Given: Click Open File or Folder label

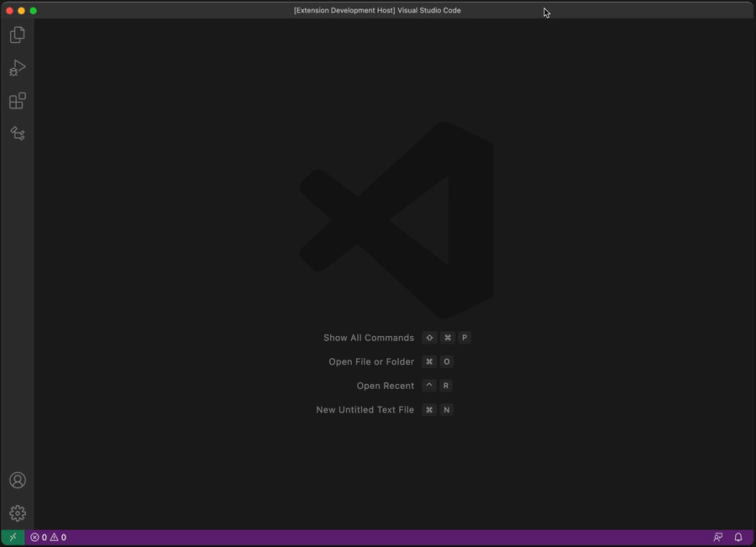Looking at the screenshot, I should (x=371, y=362).
